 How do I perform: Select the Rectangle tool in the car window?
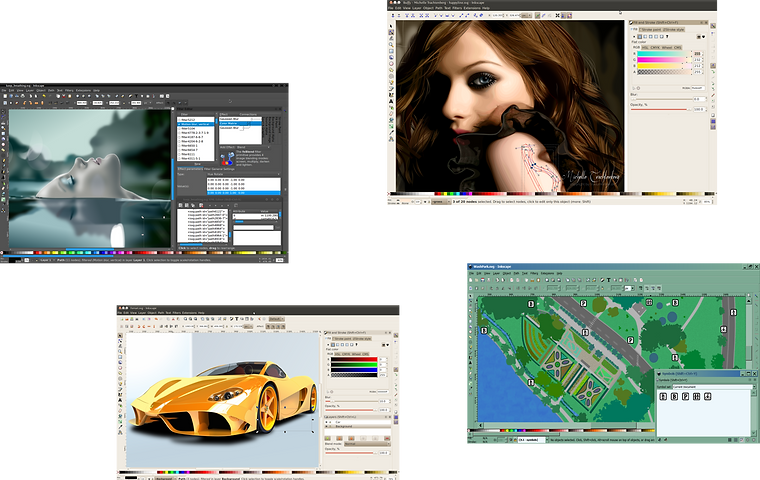click(120, 357)
